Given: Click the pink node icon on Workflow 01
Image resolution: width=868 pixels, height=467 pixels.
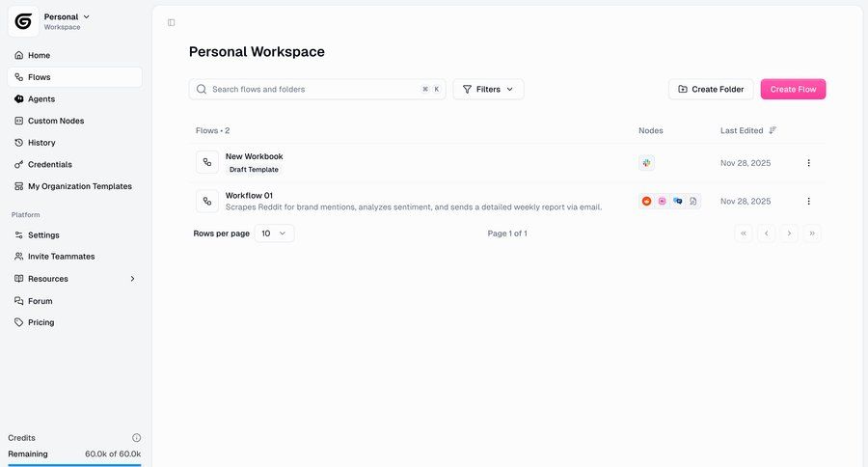Looking at the screenshot, I should point(662,201).
